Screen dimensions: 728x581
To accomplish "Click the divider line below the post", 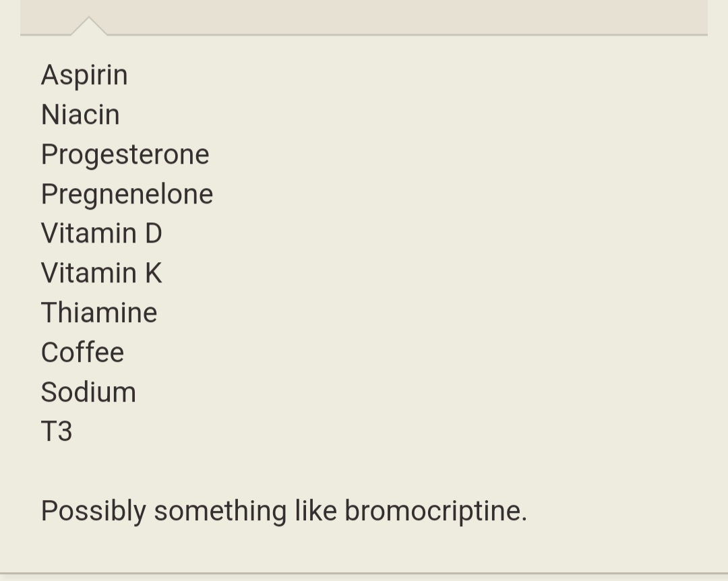I will [x=364, y=574].
